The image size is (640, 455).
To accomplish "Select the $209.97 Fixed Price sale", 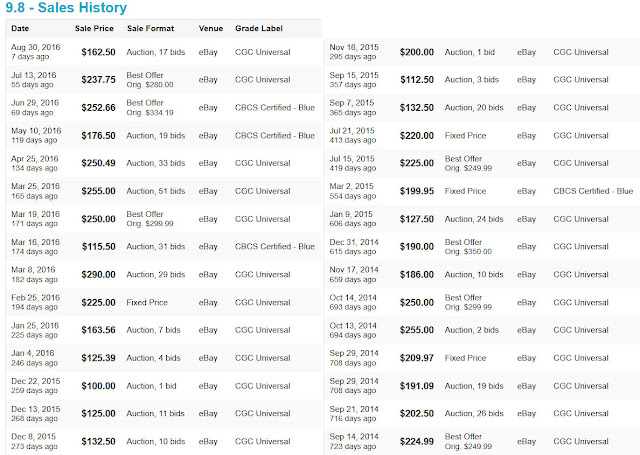I will point(417,358).
